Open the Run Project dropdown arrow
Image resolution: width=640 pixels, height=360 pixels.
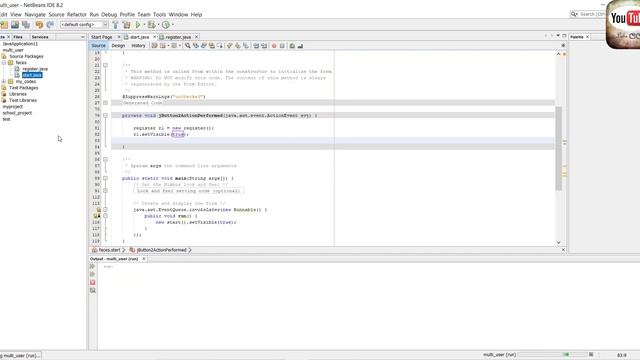pyautogui.click(x=144, y=25)
